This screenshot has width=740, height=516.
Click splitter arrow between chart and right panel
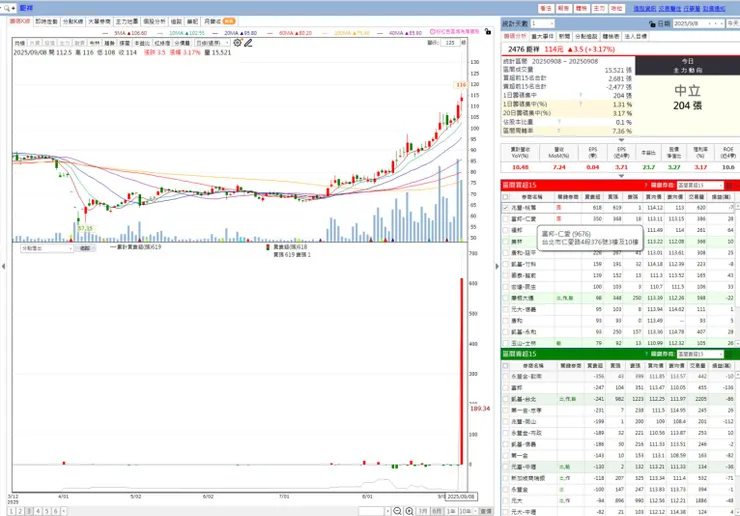[x=496, y=266]
